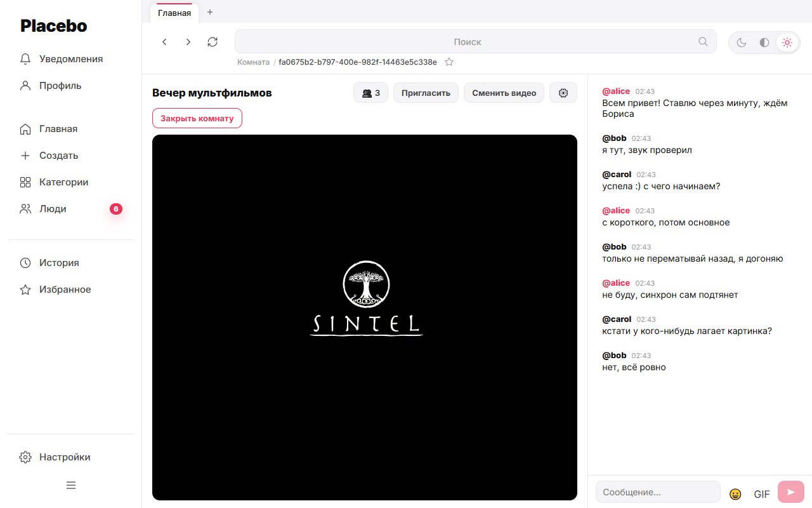Click Комната breadcrumb link
The height and width of the screenshot is (508, 812).
254,62
